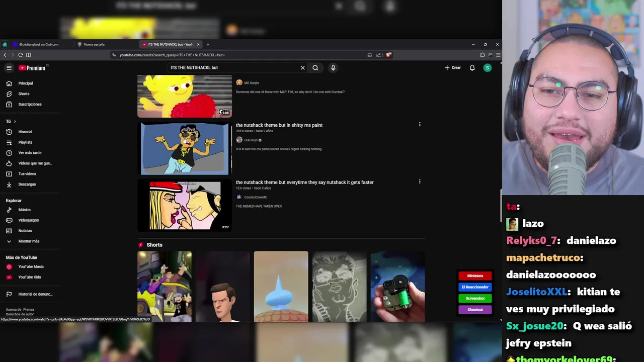This screenshot has width=644, height=362.
Task: Start voice search with the microphone
Action: (333, 68)
